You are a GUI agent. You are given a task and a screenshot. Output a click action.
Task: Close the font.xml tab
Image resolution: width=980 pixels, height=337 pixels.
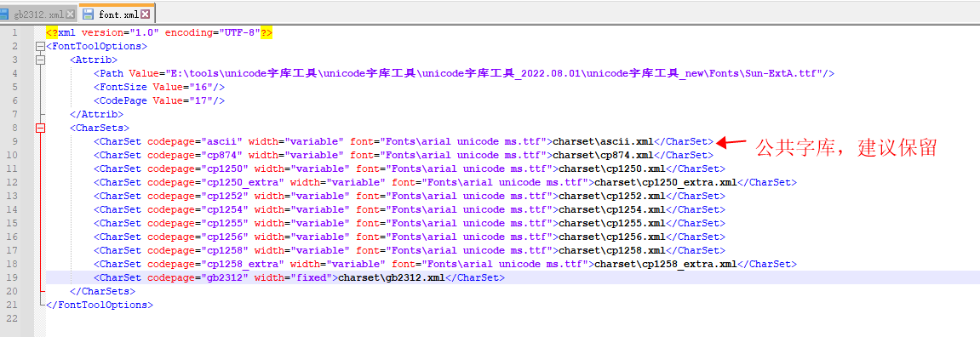click(x=146, y=14)
